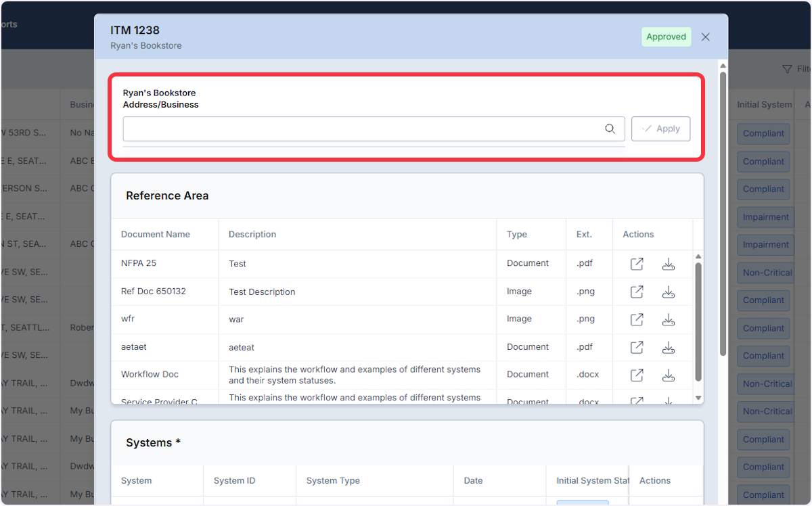Open the wfr image externally
This screenshot has width=812, height=506.
(637, 319)
